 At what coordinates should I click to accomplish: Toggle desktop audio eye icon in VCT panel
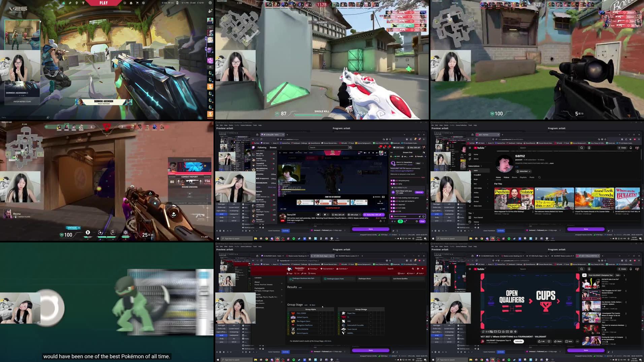point(475,349)
